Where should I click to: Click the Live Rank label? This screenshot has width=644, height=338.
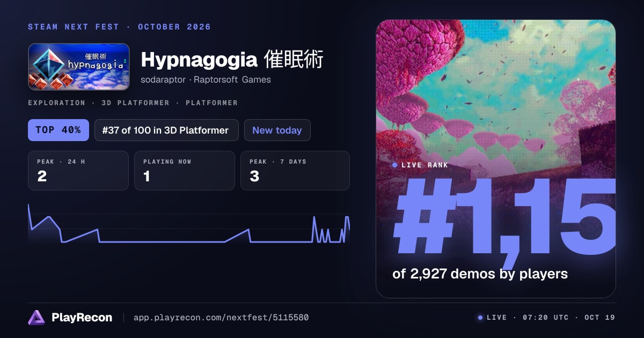tap(425, 165)
